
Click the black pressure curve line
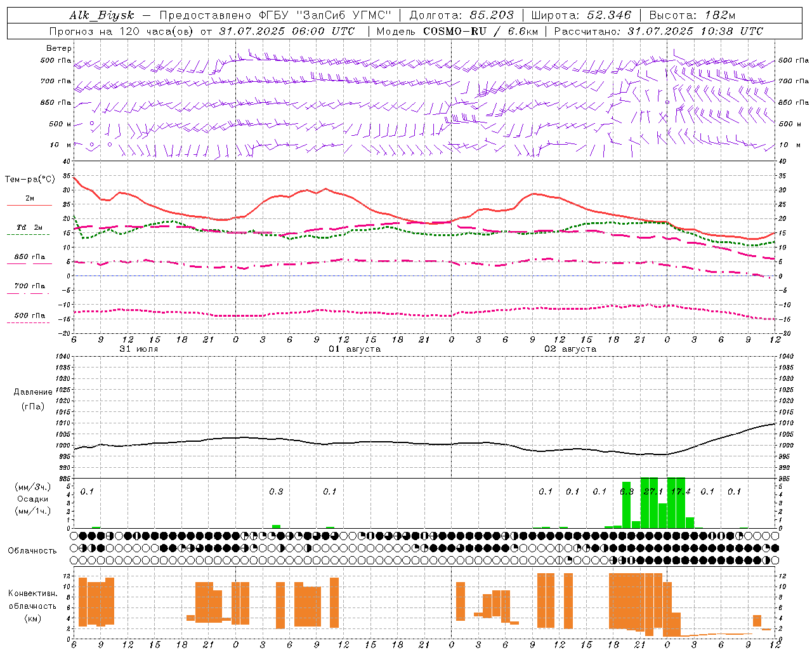(424, 443)
